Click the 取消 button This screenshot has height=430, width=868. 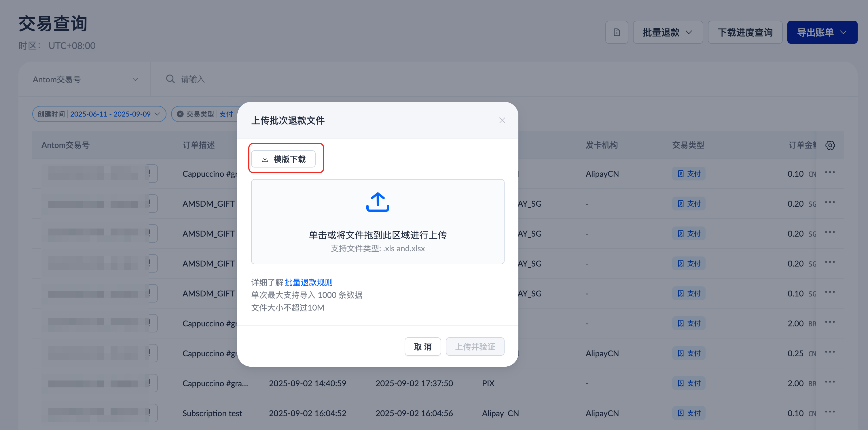(422, 347)
